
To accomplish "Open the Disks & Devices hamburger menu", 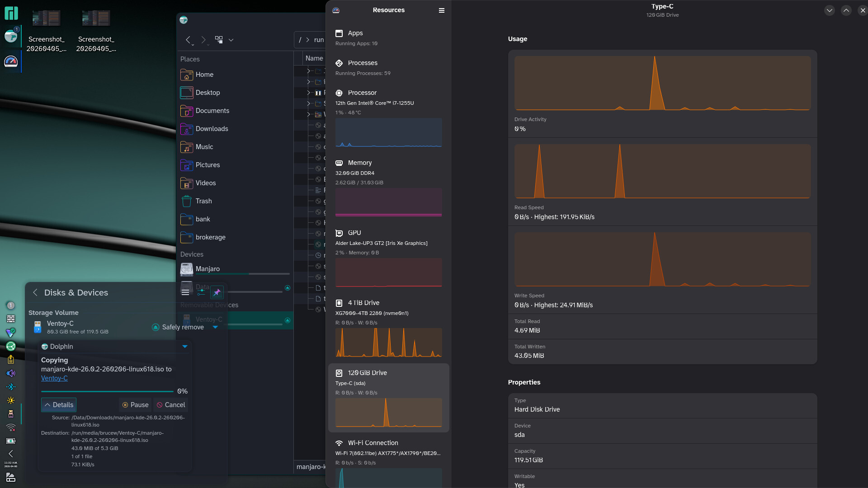I will pos(185,292).
